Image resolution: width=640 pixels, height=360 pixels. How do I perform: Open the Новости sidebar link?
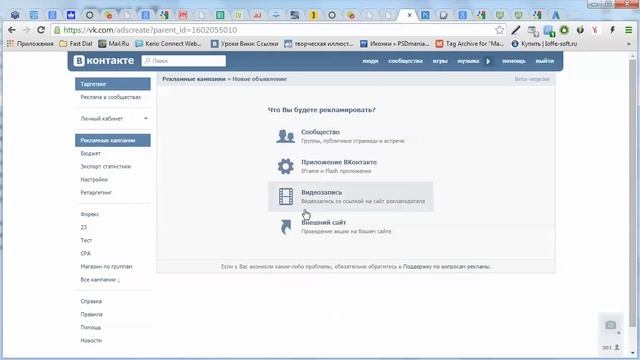(91, 340)
